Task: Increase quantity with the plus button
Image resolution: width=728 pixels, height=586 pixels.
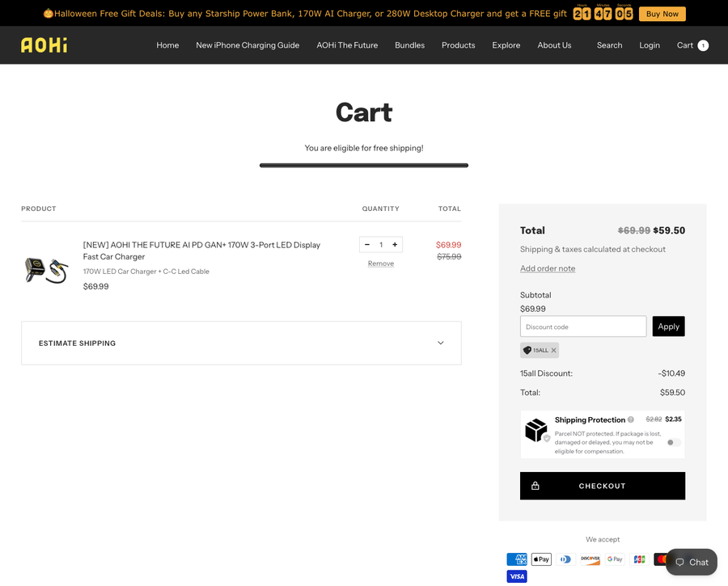Action: 395,245
